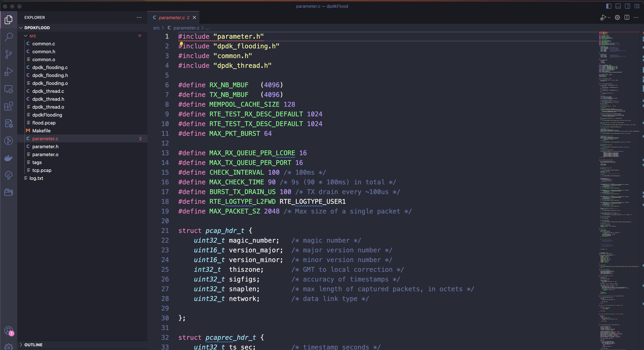This screenshot has height=350, width=644.
Task: Open common.h in the explorer
Action: [x=82, y=52]
